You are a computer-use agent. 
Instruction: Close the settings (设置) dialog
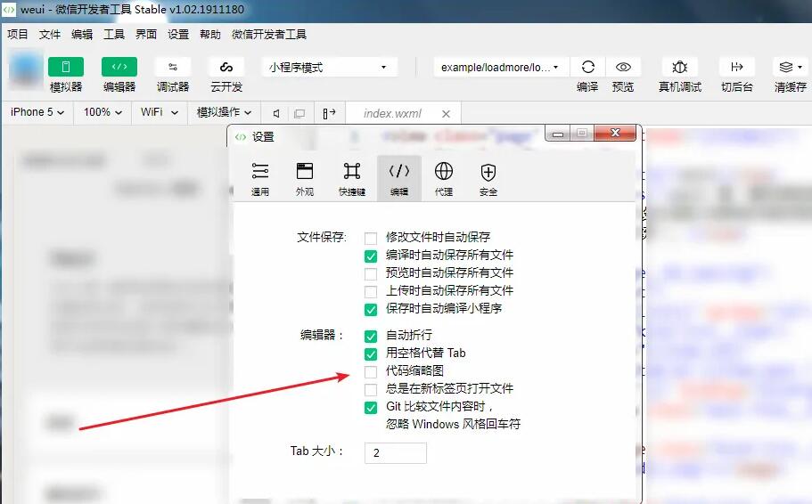click(615, 133)
